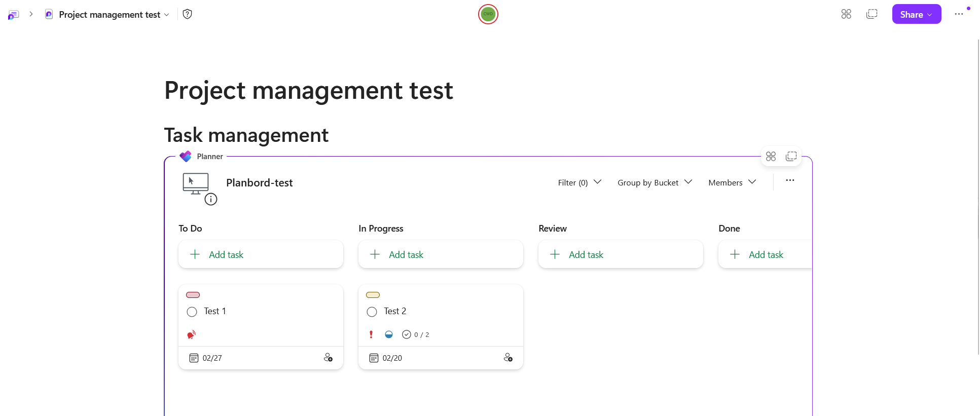Viewport: 980px width, 416px height.
Task: Open Planner board more options ellipsis
Action: 790,180
